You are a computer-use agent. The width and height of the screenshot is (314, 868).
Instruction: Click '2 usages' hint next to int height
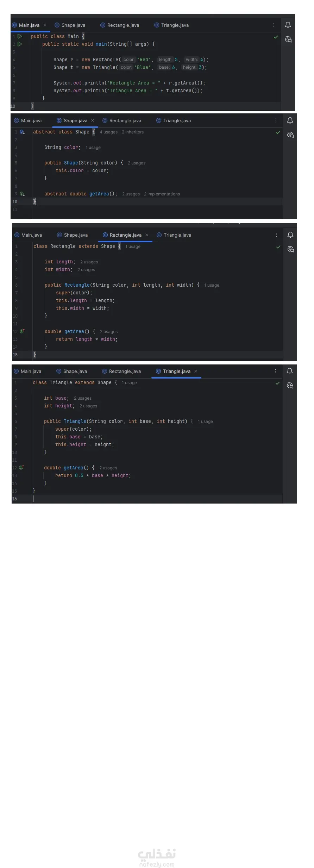point(88,406)
